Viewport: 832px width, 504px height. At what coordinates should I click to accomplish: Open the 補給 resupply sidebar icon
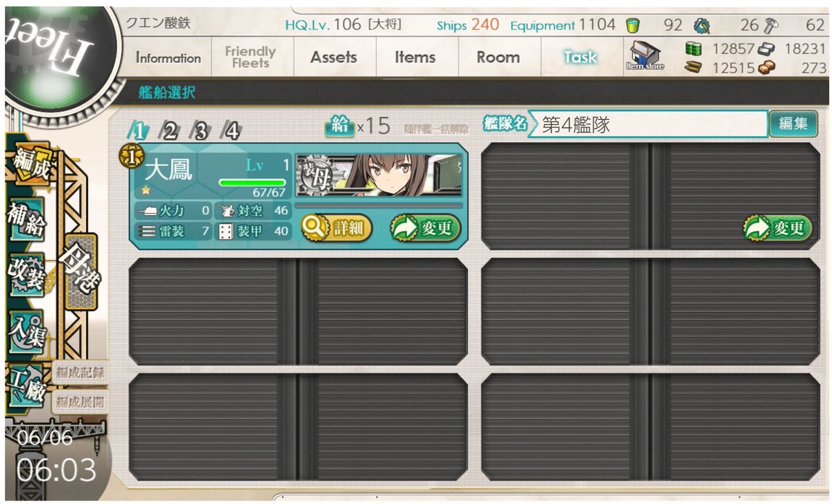click(x=26, y=218)
